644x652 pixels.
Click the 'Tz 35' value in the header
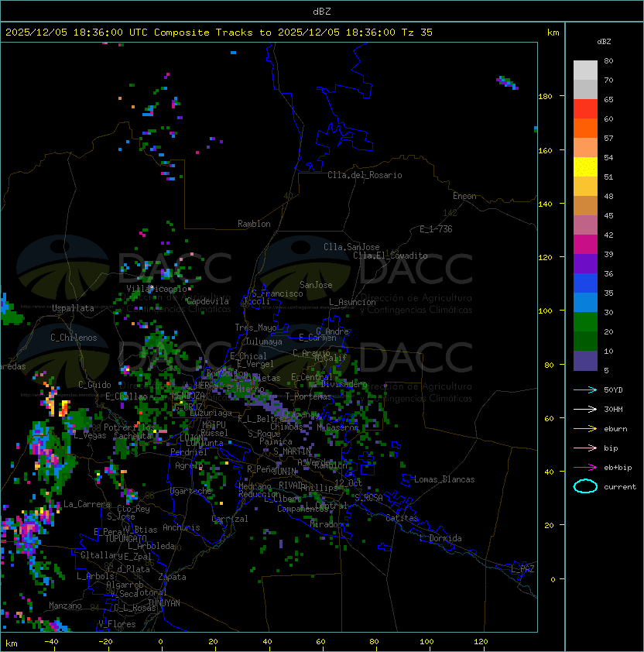[417, 33]
